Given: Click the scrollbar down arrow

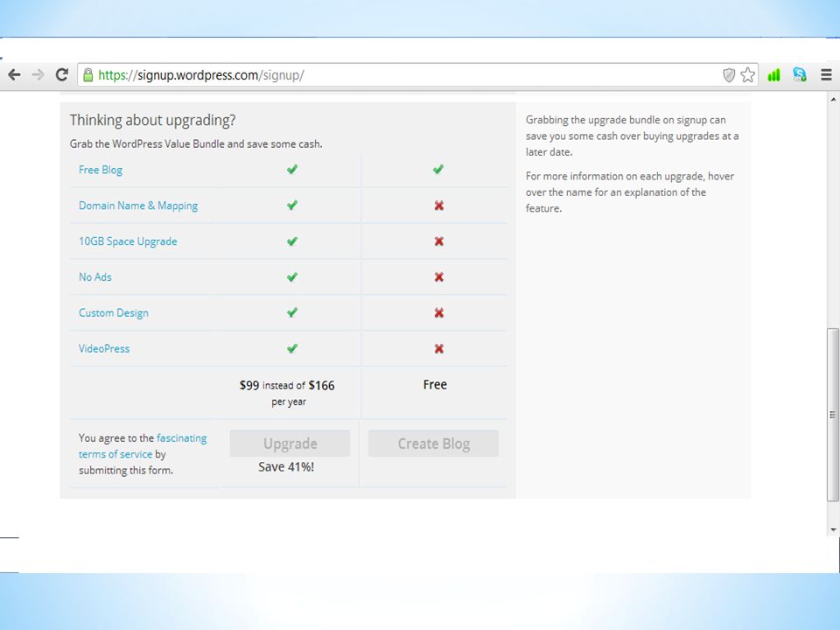Looking at the screenshot, I should coord(832,529).
